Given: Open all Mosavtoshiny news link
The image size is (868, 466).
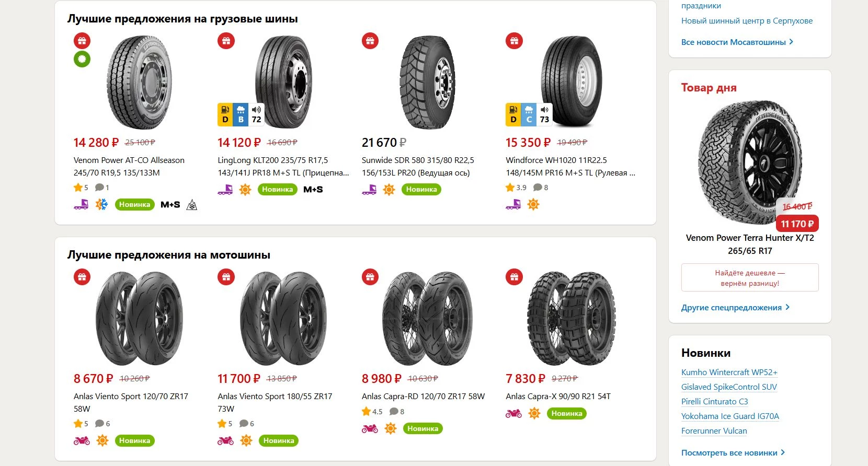Looking at the screenshot, I should coord(737,42).
